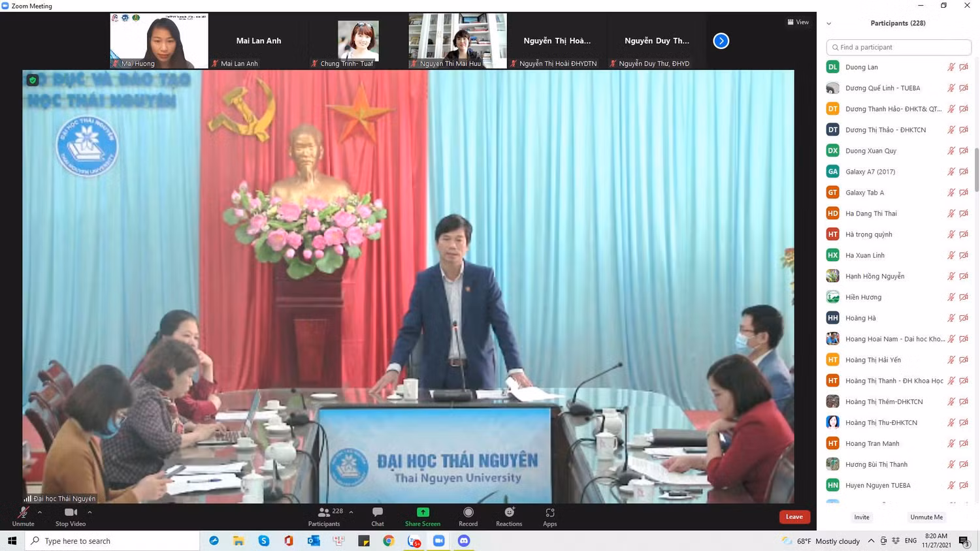Click the green encryption shield icon

point(33,80)
